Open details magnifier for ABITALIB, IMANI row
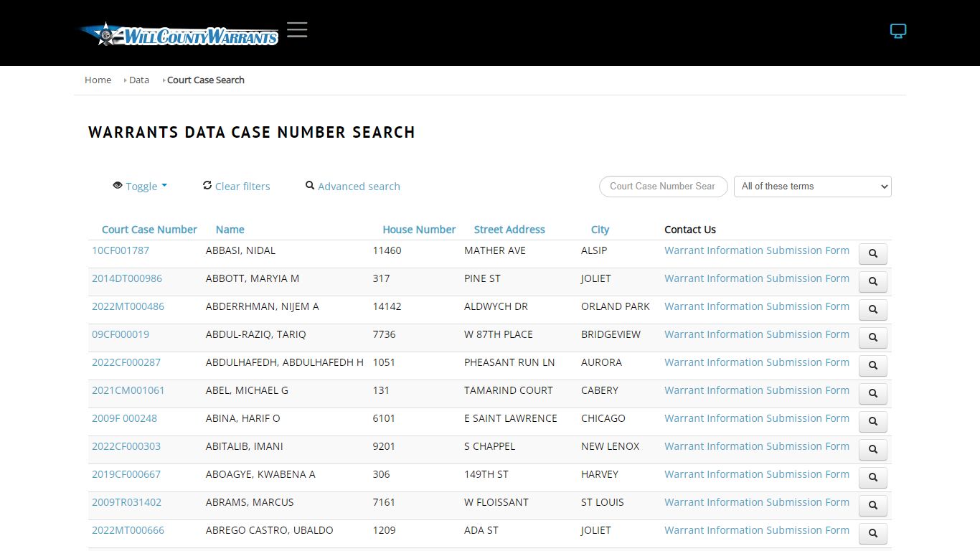Image resolution: width=980 pixels, height=551 pixels. point(873,450)
